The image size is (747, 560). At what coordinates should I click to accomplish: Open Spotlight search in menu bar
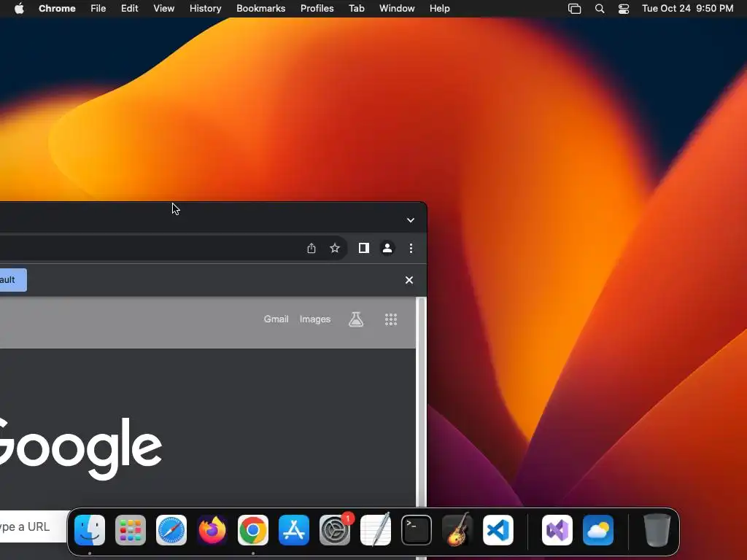point(600,9)
